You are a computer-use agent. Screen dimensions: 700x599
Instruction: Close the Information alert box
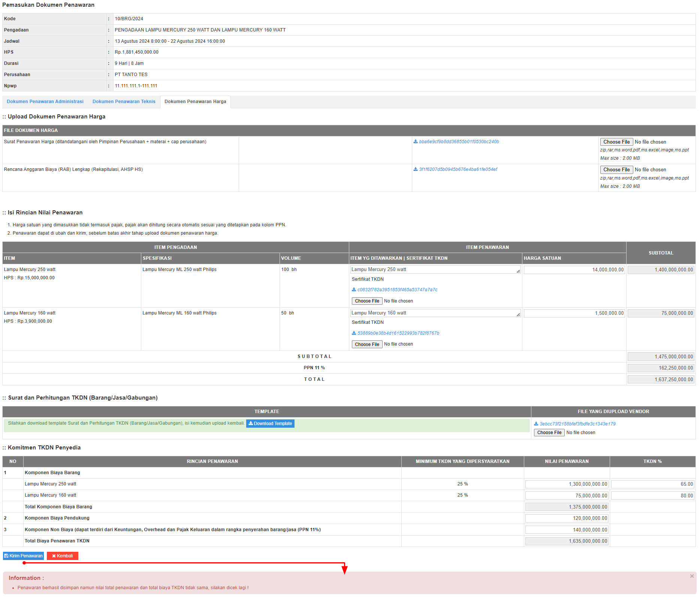(x=692, y=576)
